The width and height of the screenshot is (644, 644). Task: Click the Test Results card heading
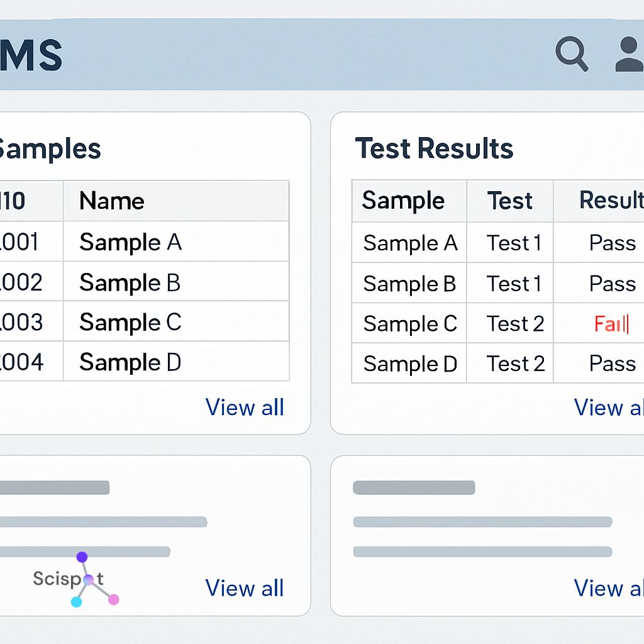pyautogui.click(x=434, y=148)
